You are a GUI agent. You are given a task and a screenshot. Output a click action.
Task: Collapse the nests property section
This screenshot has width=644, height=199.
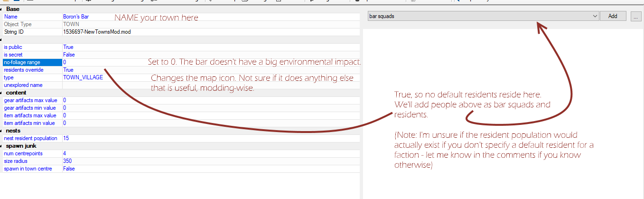pyautogui.click(x=2, y=131)
